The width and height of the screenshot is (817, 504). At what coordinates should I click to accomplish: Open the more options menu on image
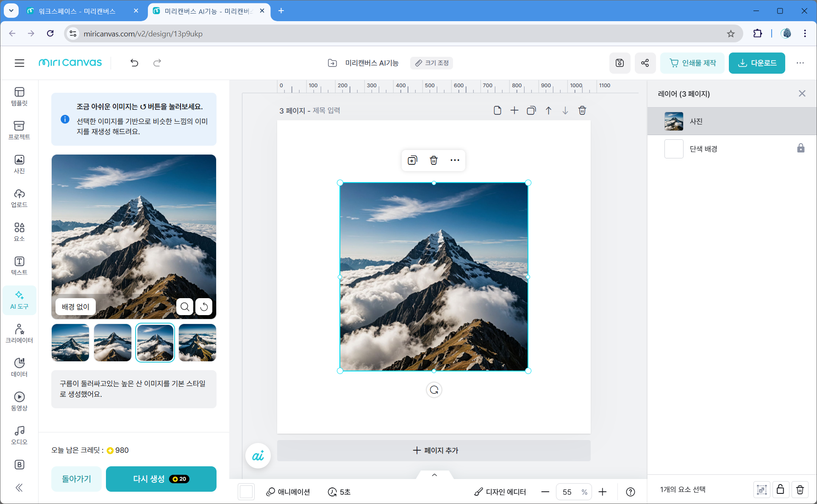455,160
